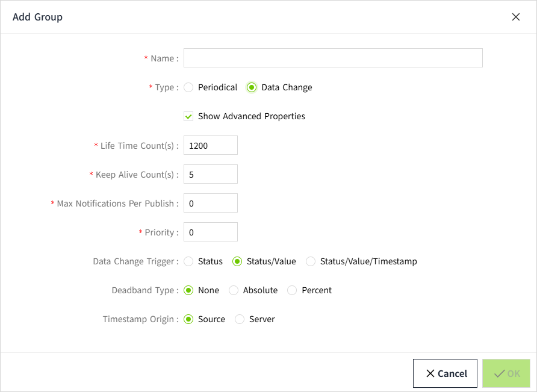Focus the Keep Alive Count field

point(211,174)
